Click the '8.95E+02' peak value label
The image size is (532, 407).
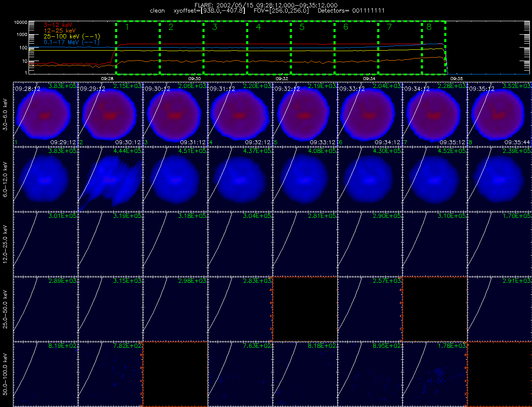[x=387, y=346]
